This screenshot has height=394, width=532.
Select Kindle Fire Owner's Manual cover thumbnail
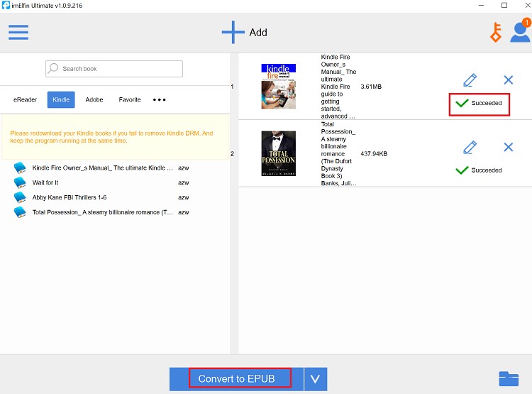[x=279, y=87]
